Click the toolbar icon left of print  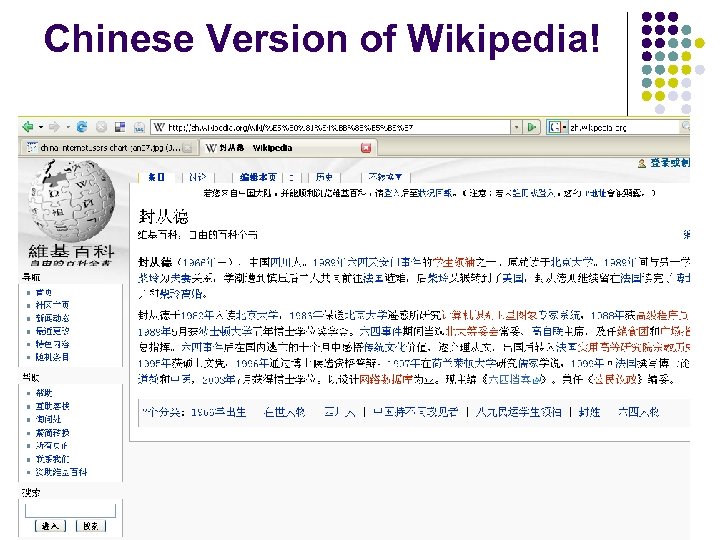[x=120, y=127]
